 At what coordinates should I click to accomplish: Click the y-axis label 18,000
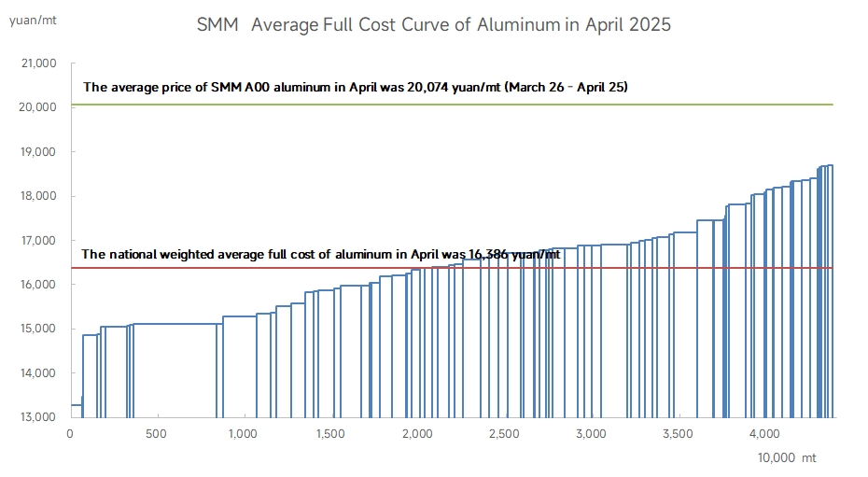(39, 196)
